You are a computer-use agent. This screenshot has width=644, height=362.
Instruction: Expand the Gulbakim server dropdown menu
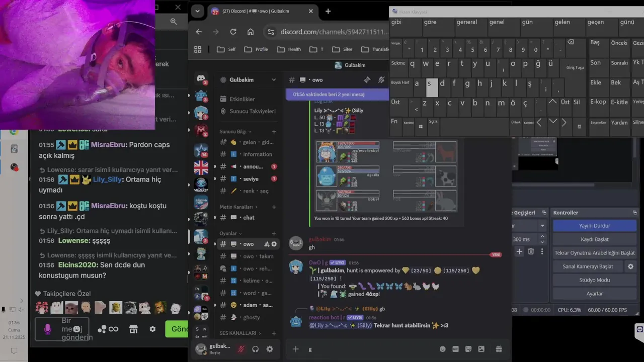click(274, 80)
